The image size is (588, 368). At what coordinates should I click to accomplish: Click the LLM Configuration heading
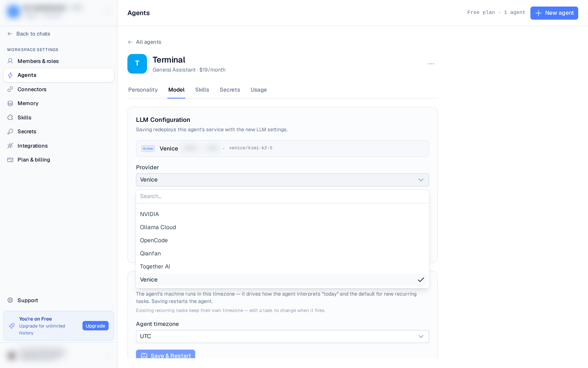(x=163, y=120)
